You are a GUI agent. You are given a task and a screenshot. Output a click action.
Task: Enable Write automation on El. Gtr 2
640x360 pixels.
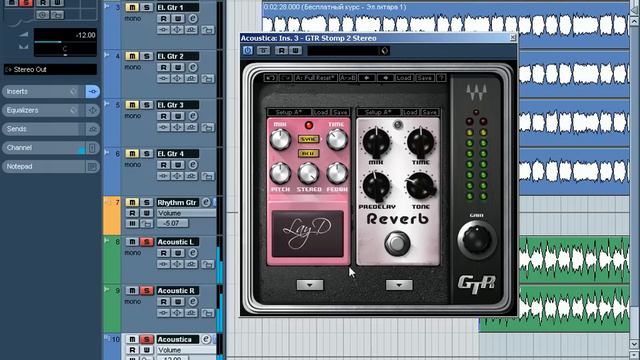click(x=178, y=67)
